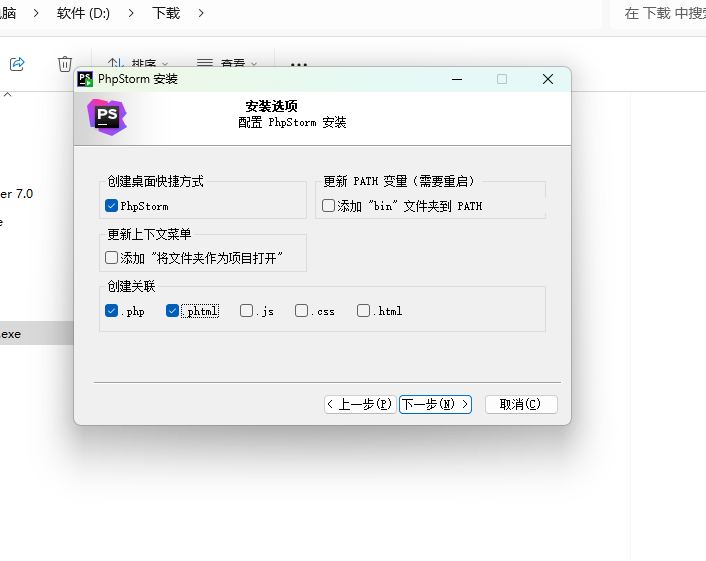Close the PhpStorm installer window

click(x=548, y=79)
